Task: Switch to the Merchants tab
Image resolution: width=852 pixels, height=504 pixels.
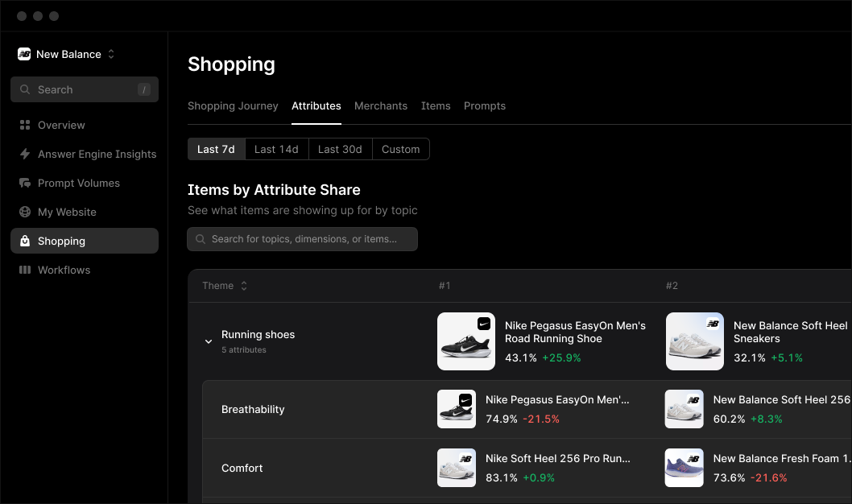Action: (x=381, y=106)
